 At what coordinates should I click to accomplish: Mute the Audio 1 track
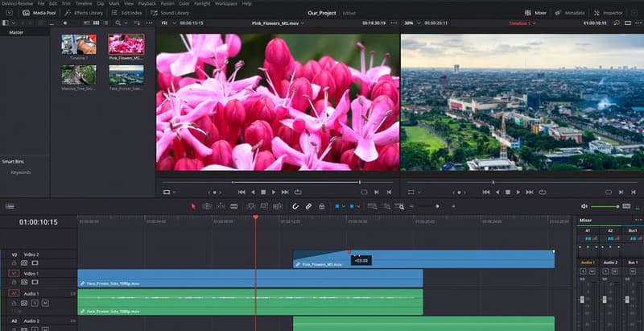[45, 303]
